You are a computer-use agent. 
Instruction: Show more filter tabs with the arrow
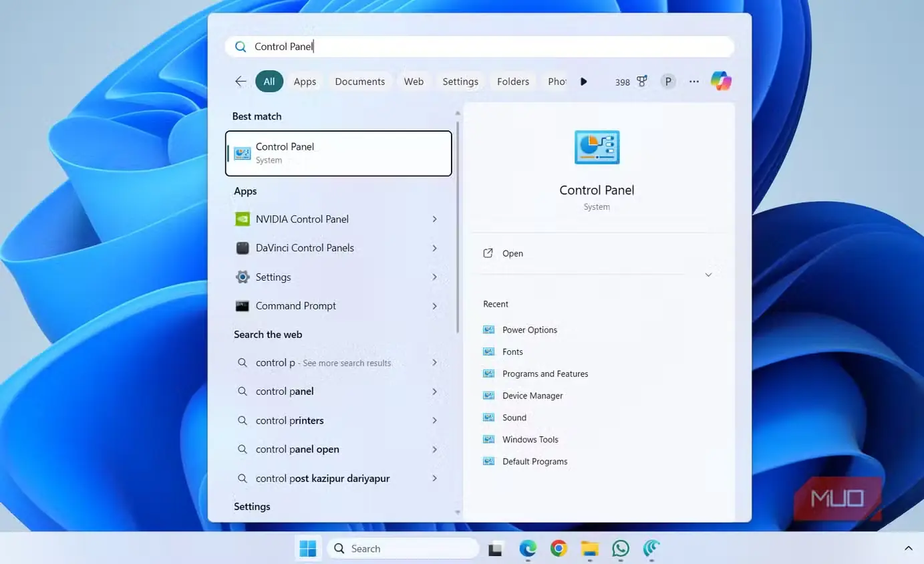[x=583, y=82]
